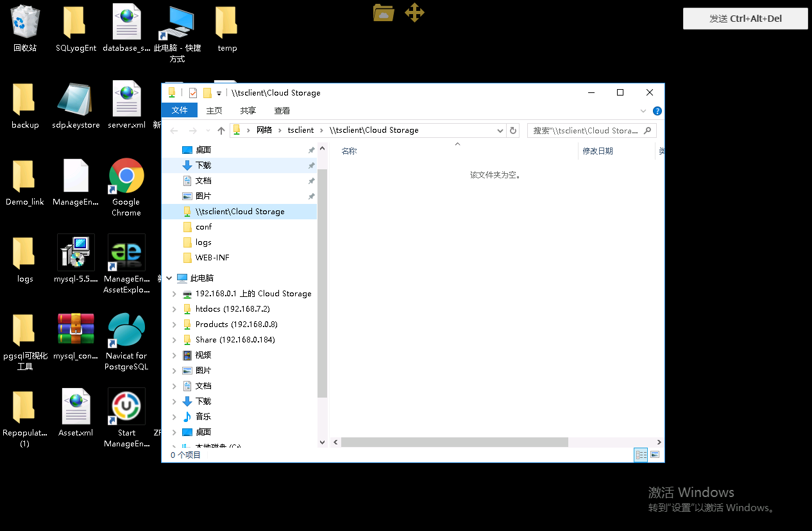
Task: Open Navicat for PostgreSQL shortcut
Action: tap(126, 331)
